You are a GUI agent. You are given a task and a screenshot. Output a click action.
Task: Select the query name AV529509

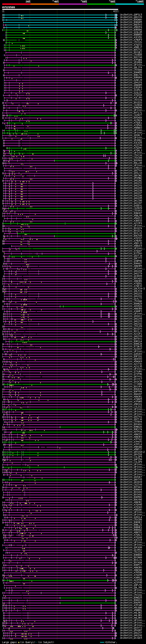tap(8, 8)
